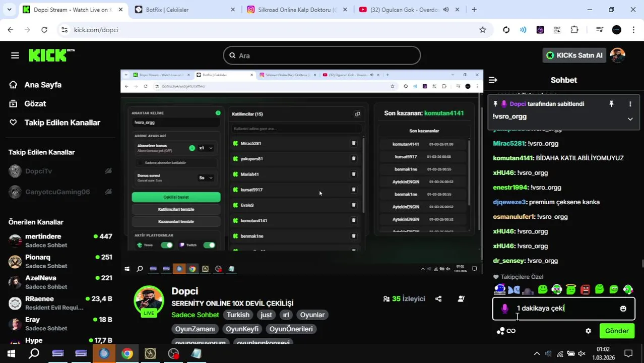Open chat settings gear icon
Screen dimensions: 644x363
[x=588, y=331]
